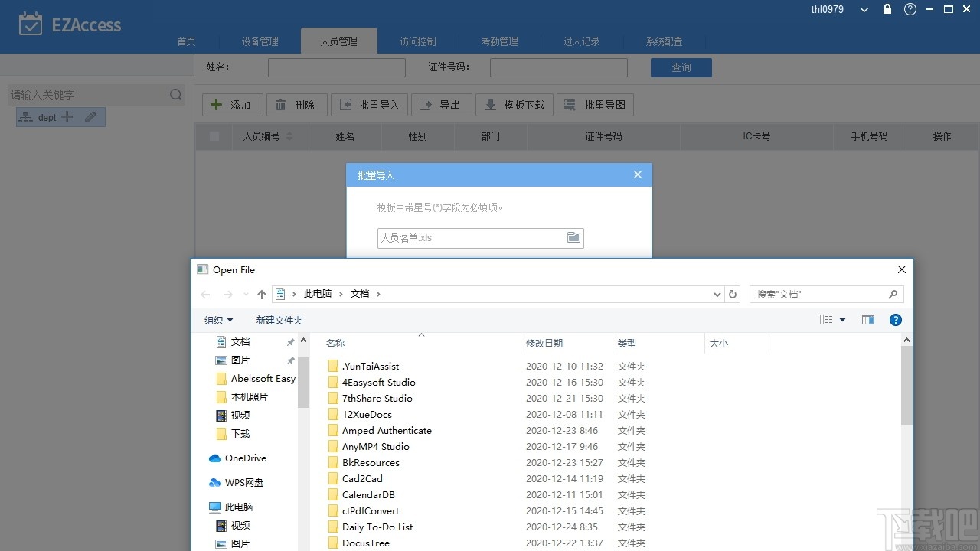Click the search magnifier in the keyword box
This screenshot has width=980, height=551.
click(x=175, y=94)
